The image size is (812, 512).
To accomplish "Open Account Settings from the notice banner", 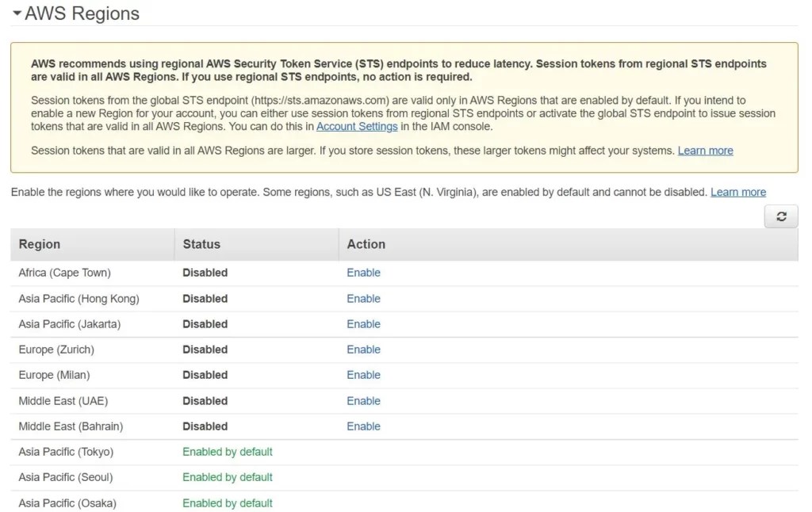I will tap(357, 125).
